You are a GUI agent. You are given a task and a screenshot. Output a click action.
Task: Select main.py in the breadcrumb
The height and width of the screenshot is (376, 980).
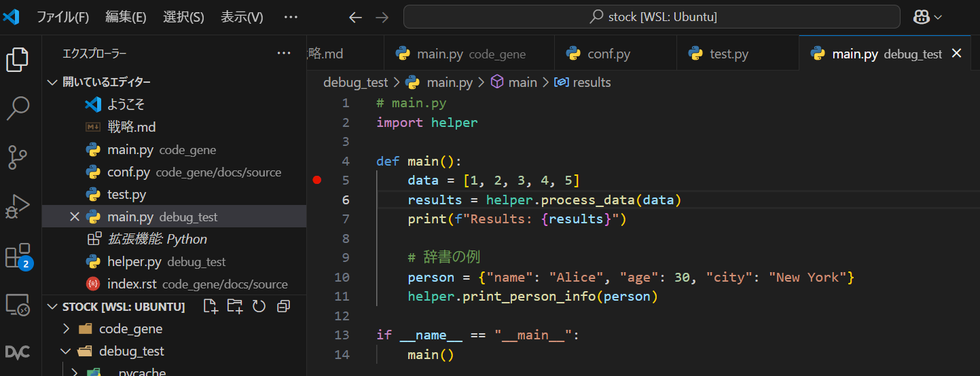(450, 83)
